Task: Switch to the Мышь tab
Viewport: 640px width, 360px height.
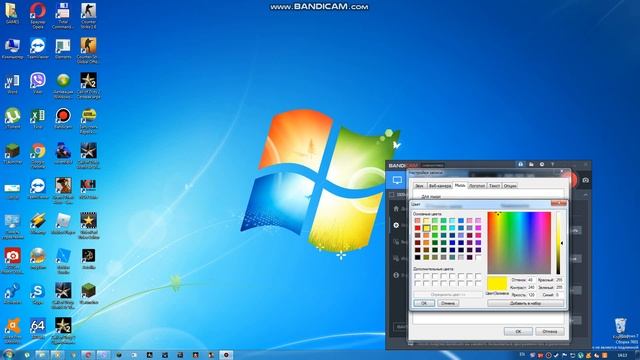Action: point(460,185)
